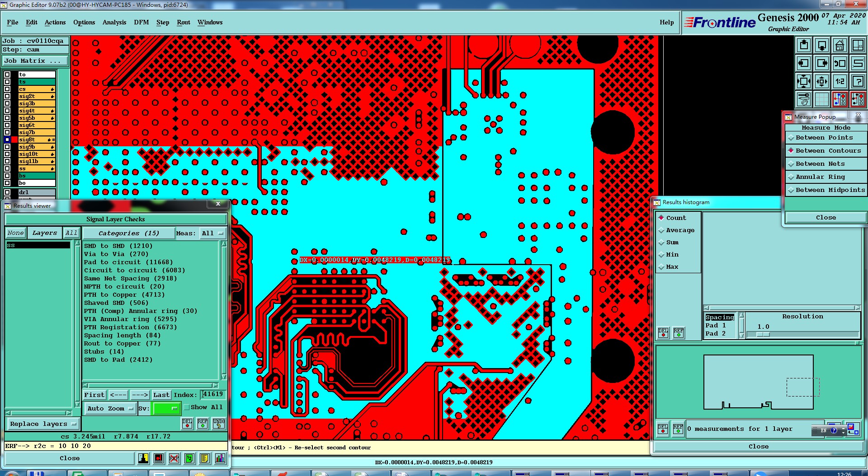The height and width of the screenshot is (476, 868).
Task: Select Between Midpoints measure mode
Action: [x=826, y=190]
